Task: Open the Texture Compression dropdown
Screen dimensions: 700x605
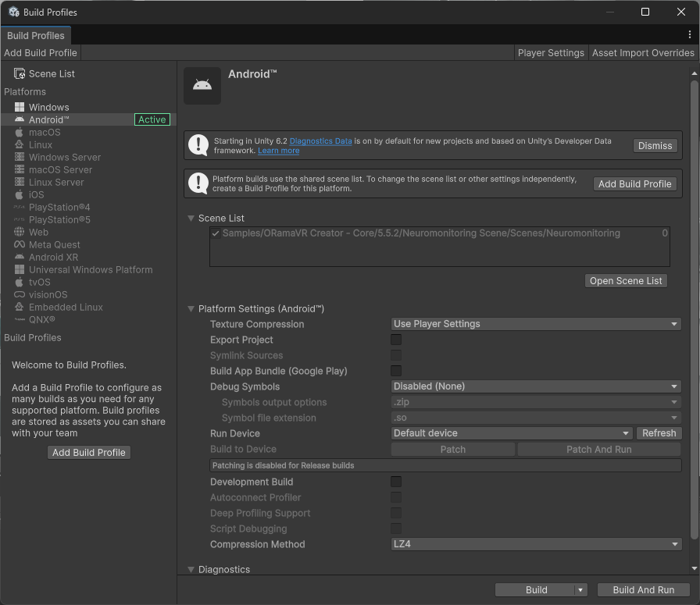Action: pos(536,324)
